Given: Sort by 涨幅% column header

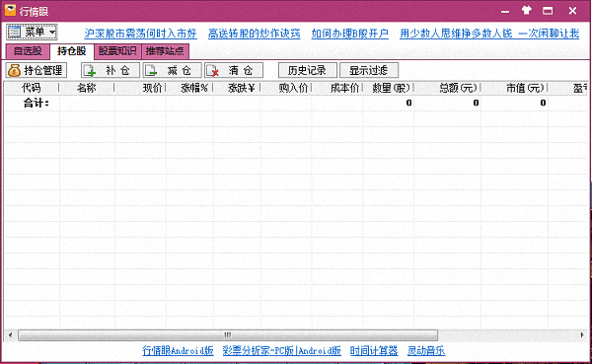Looking at the screenshot, I should pyautogui.click(x=189, y=88).
